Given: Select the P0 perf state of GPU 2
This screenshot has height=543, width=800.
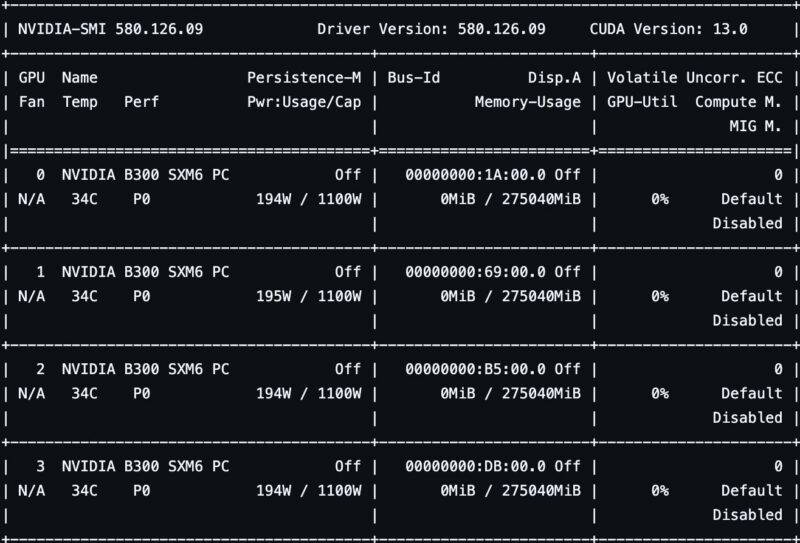Looking at the screenshot, I should click(141, 393).
